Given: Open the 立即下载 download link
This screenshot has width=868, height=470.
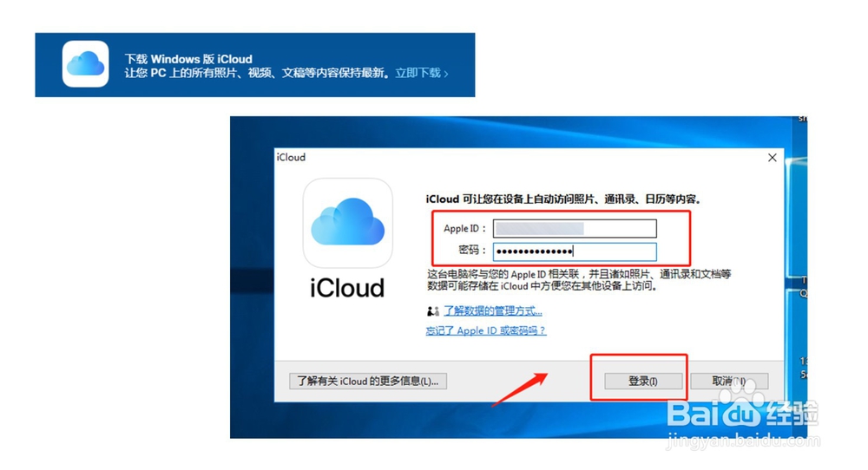Looking at the screenshot, I should point(421,73).
